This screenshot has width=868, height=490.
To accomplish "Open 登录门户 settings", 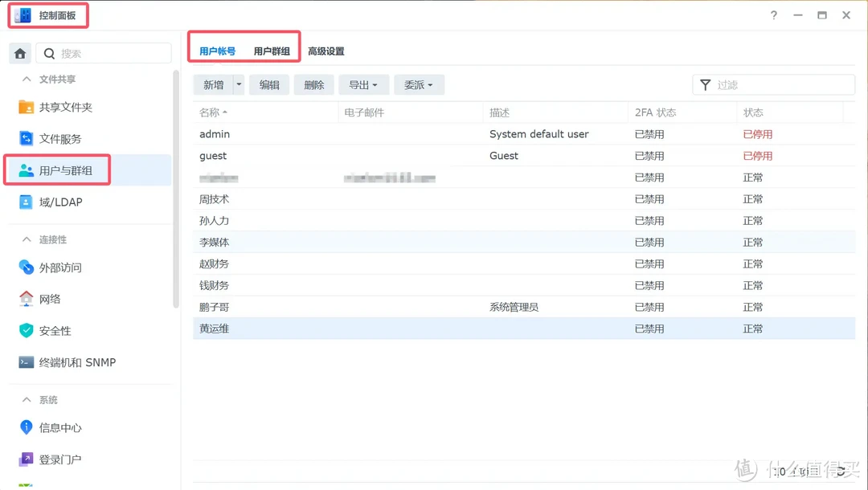I will click(x=61, y=459).
